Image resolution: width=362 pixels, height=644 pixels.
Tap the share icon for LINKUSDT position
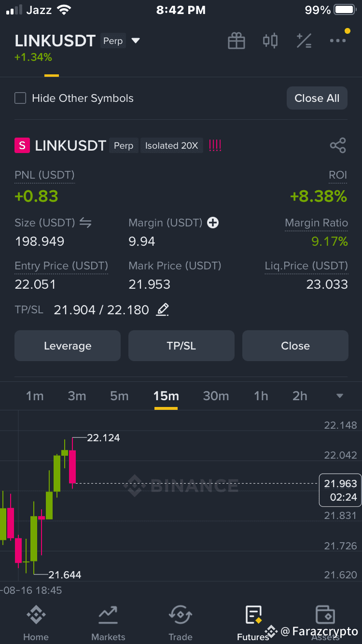click(x=338, y=145)
